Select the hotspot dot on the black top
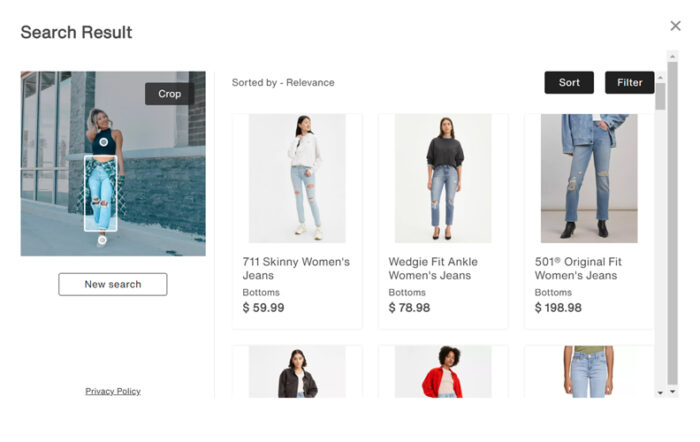This screenshot has height=442, width=700. coord(104,142)
